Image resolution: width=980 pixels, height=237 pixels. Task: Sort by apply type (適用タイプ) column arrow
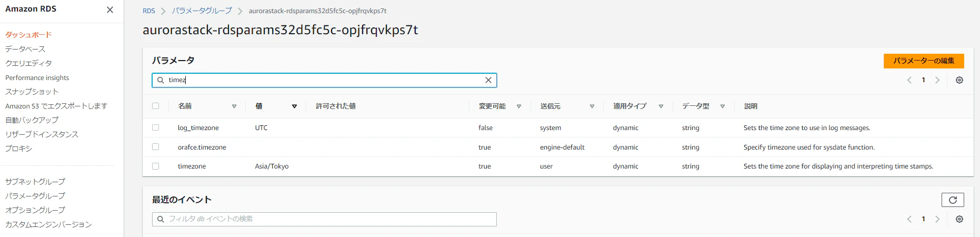[661, 106]
